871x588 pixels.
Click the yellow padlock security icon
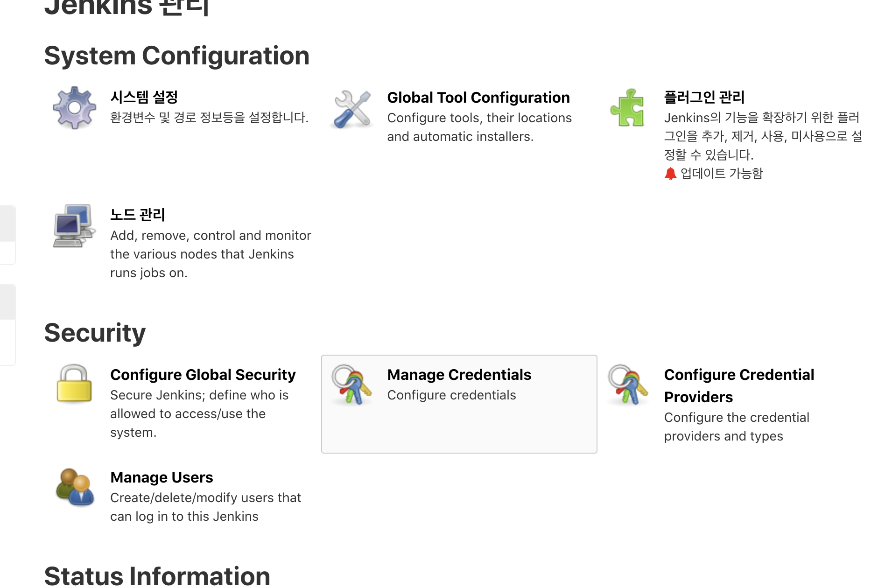pyautogui.click(x=74, y=384)
